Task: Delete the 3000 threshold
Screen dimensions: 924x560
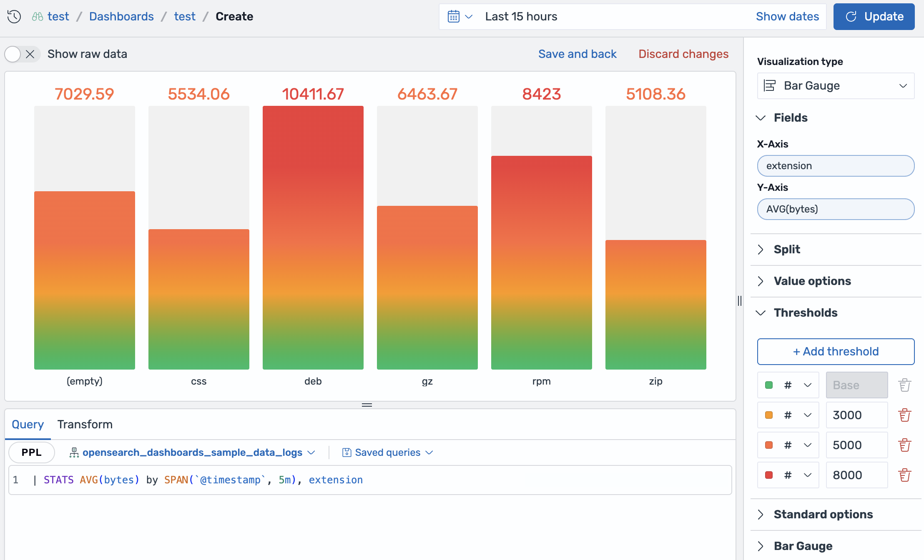Action: 904,415
